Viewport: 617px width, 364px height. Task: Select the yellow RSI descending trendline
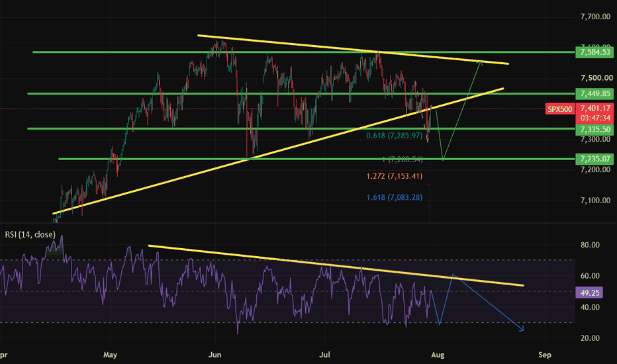[x=336, y=265]
